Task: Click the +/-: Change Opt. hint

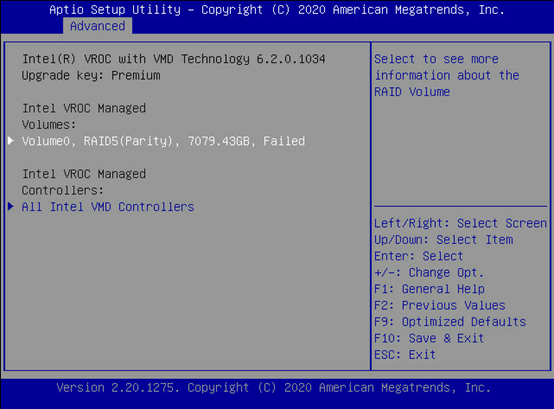Action: [x=429, y=273]
